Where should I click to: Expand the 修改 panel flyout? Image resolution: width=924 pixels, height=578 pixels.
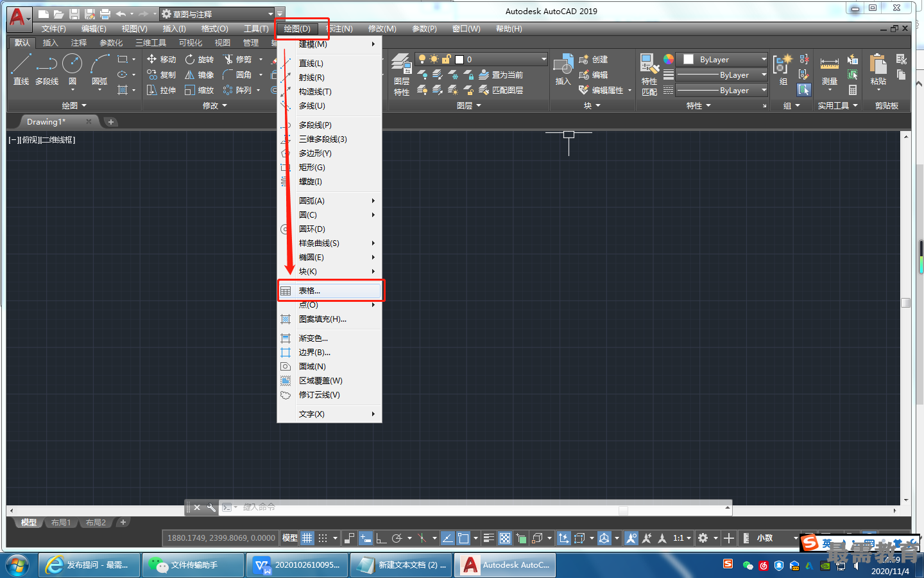click(x=215, y=105)
